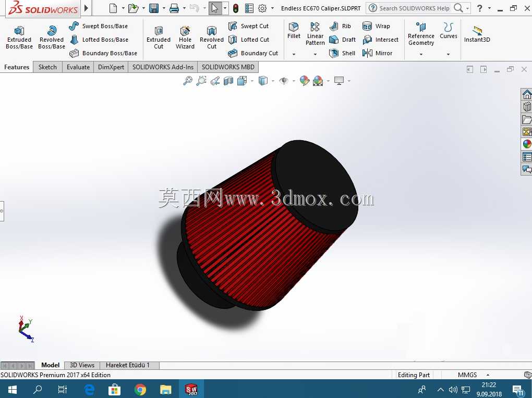Open the Custom Properties pane
Viewport: 532px width, 398px height.
[527, 157]
